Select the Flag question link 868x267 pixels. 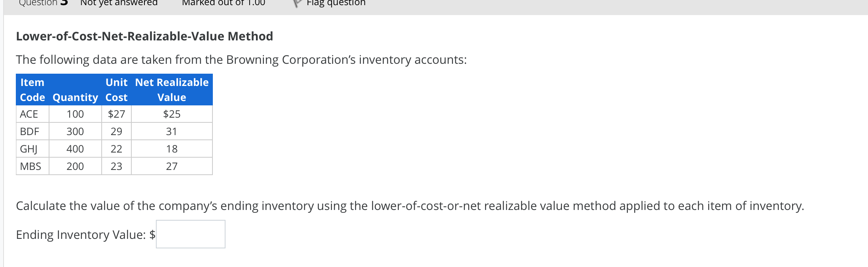coord(336,3)
